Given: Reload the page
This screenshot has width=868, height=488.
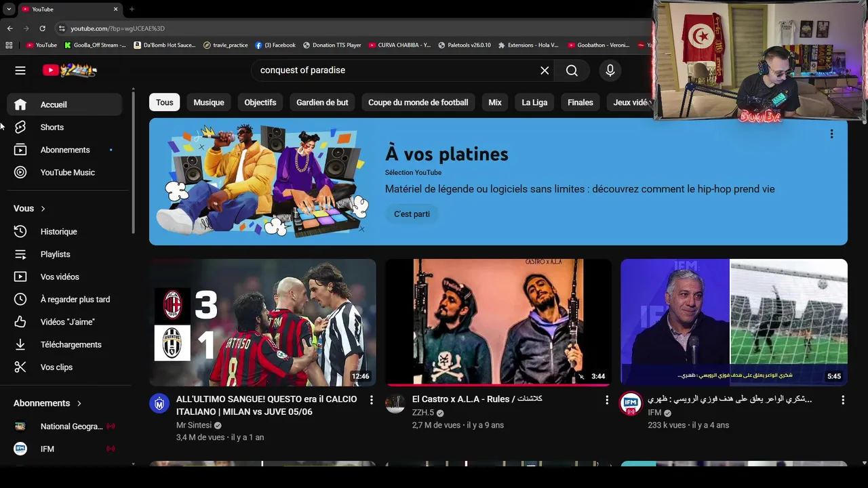Looking at the screenshot, I should point(42,28).
